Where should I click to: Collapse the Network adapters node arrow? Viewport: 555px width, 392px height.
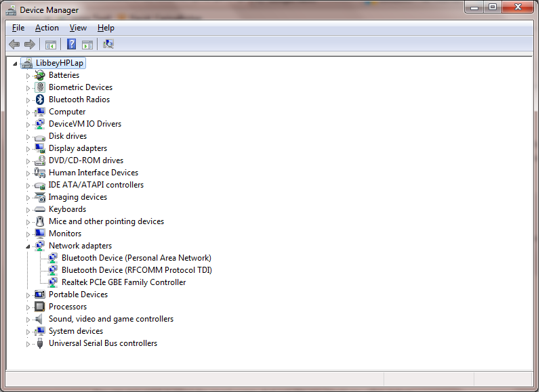28,246
